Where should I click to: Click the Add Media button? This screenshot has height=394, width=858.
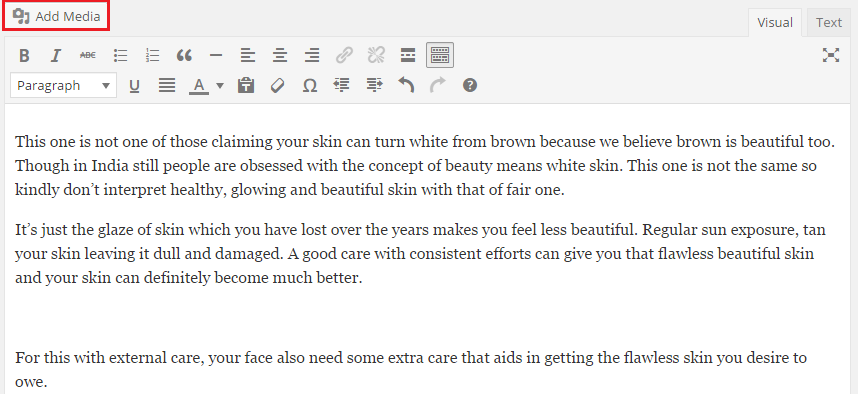[x=56, y=16]
